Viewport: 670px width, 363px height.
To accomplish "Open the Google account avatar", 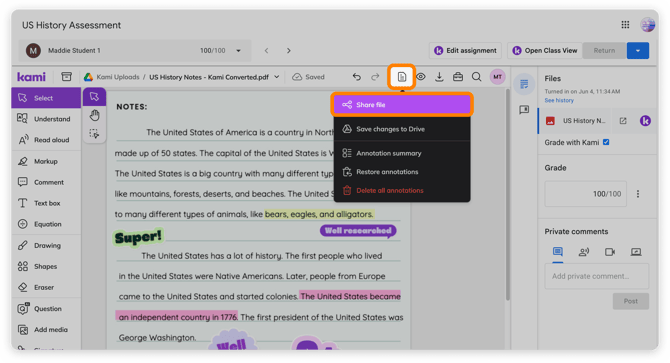I will (x=648, y=25).
